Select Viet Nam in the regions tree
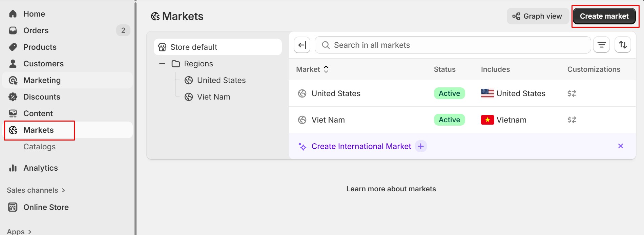This screenshot has height=235, width=644. coord(213,97)
